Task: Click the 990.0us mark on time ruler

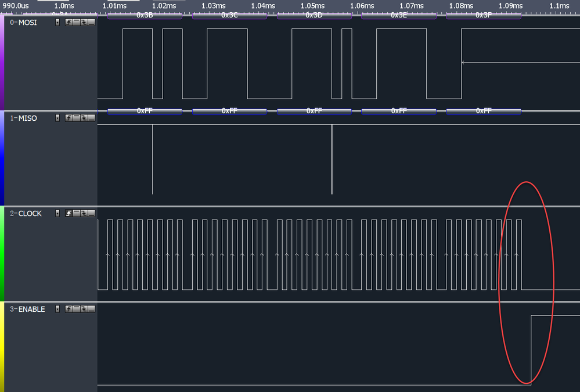Action: (x=16, y=6)
